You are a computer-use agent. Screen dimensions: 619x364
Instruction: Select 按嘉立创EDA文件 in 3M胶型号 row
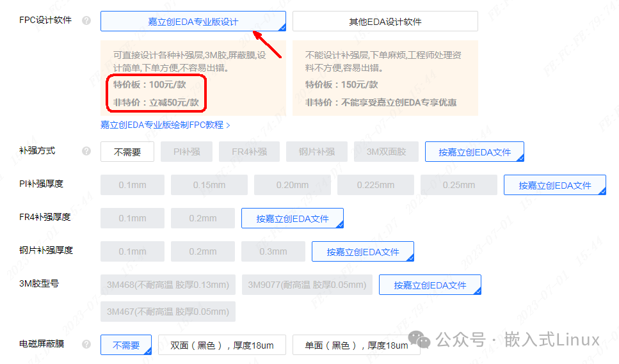click(430, 285)
